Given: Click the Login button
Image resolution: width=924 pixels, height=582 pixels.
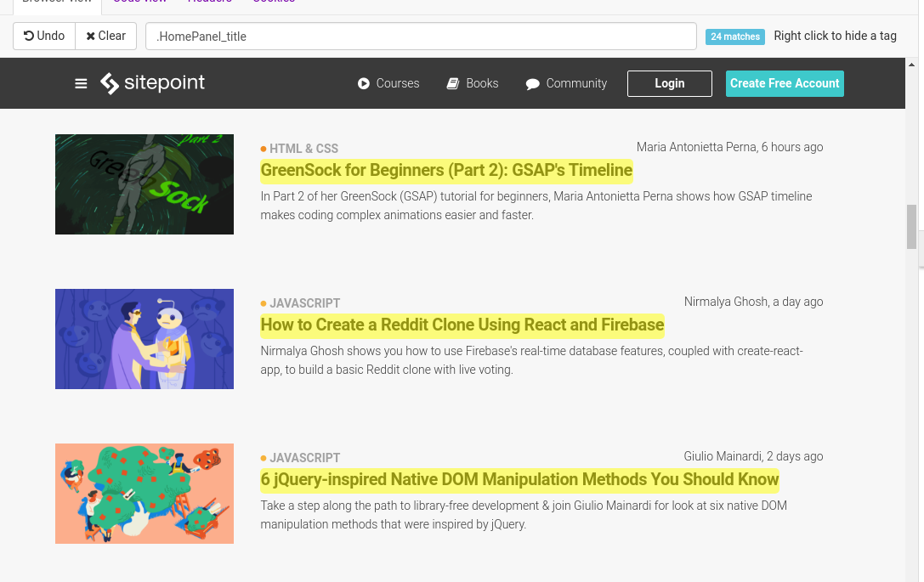Looking at the screenshot, I should pos(670,83).
